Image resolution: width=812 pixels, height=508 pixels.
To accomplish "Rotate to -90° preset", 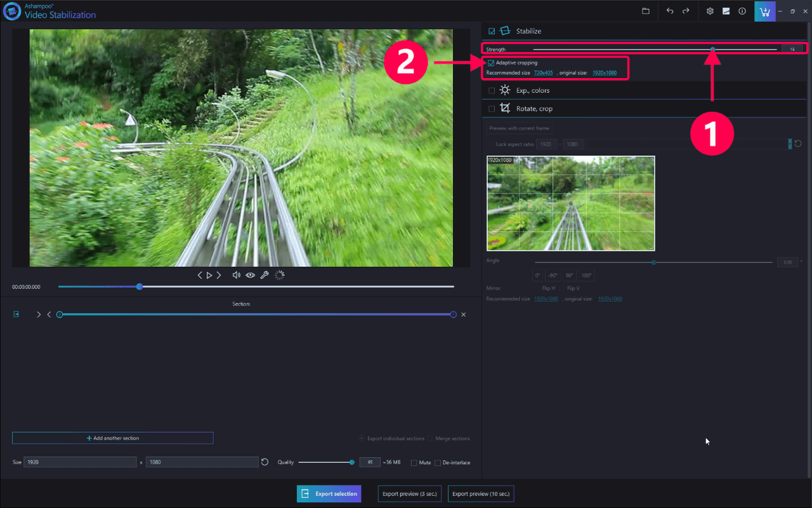I will coord(553,276).
